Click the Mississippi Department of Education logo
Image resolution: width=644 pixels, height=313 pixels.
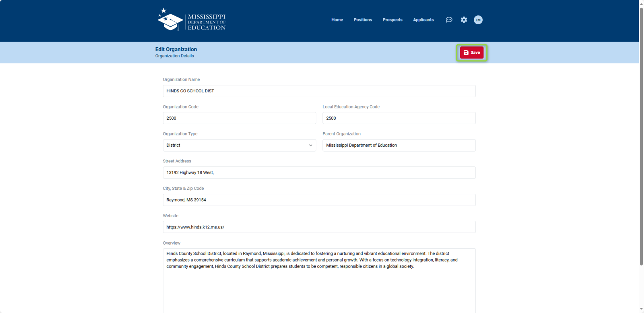tap(192, 20)
